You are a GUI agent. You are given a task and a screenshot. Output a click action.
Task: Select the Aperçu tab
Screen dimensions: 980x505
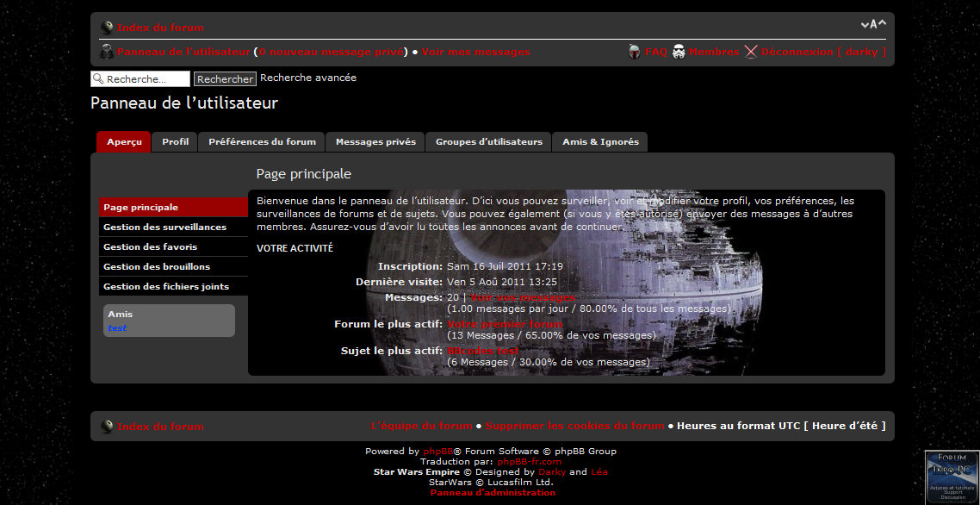coord(124,142)
